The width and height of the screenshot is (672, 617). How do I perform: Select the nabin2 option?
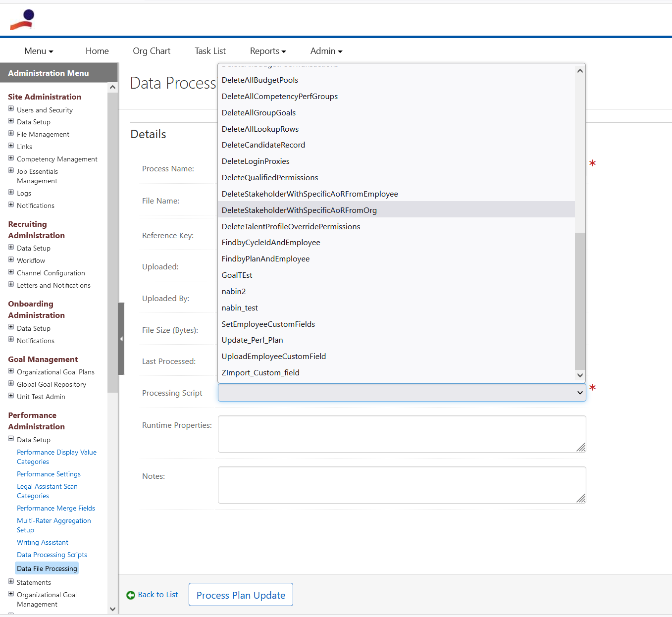click(396, 292)
